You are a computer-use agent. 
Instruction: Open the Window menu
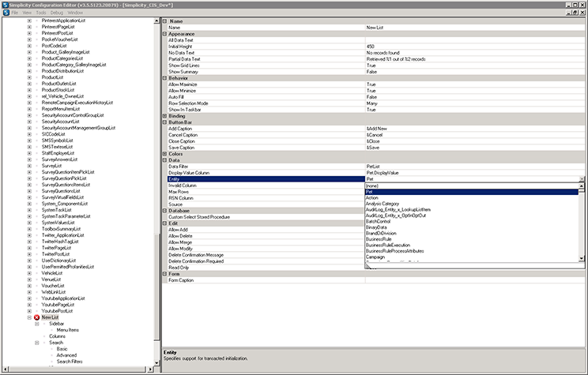75,13
